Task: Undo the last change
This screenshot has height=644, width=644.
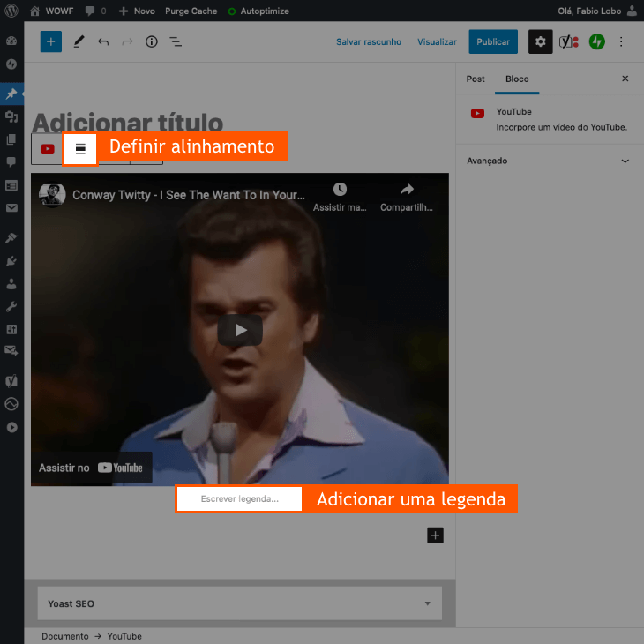Action: coord(103,41)
